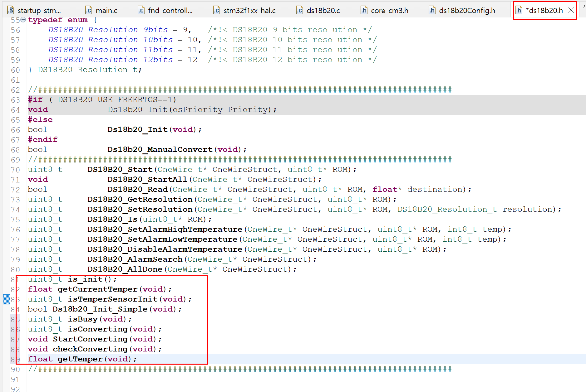Click the #else directive on line 65
Viewport: 586px width, 392px height.
point(40,119)
